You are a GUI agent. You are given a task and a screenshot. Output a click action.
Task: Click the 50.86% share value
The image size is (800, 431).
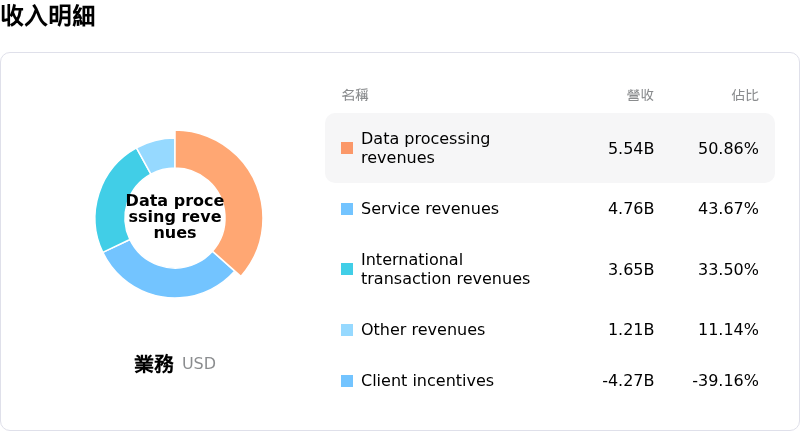(x=728, y=148)
